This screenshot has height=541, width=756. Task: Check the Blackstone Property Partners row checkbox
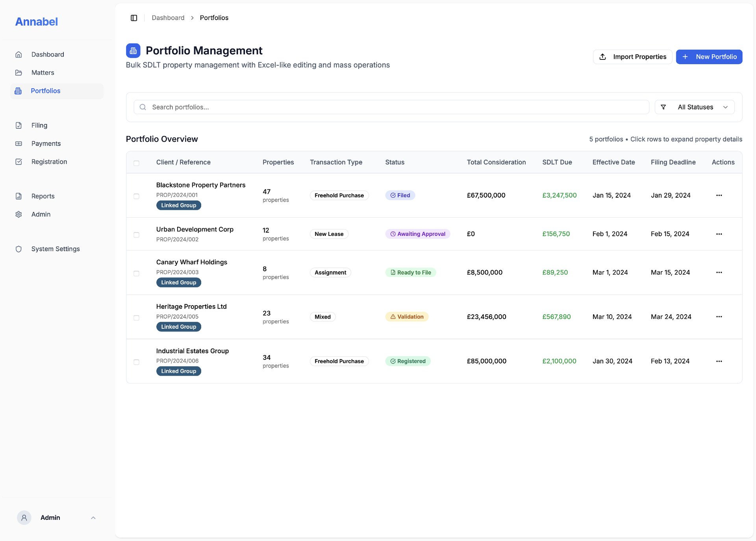point(137,195)
